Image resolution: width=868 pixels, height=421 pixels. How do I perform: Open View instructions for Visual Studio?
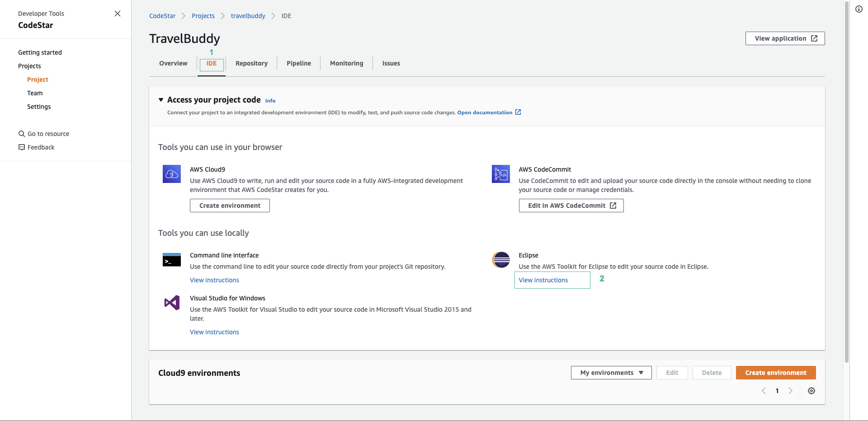pyautogui.click(x=214, y=332)
